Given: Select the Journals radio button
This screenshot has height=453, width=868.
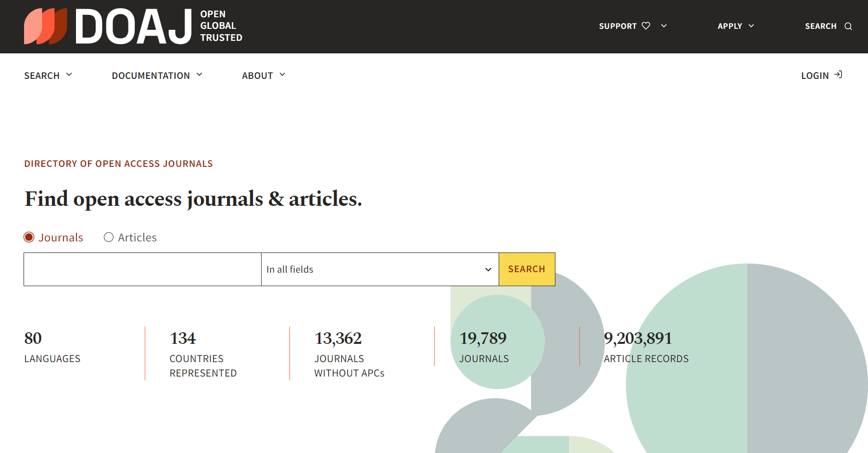Looking at the screenshot, I should click(29, 237).
